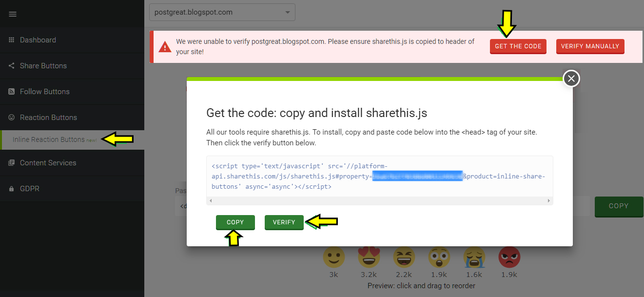Click the Content Services library icon
The height and width of the screenshot is (297, 644).
coord(12,163)
